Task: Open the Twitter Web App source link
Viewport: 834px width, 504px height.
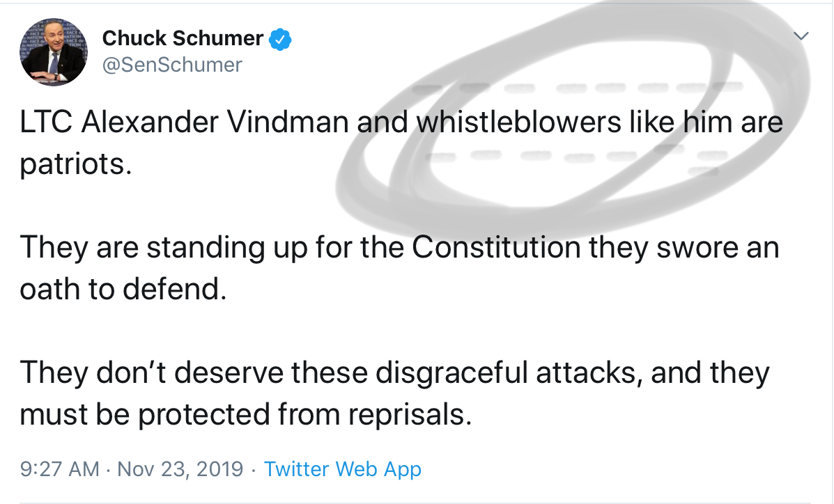Action: click(x=343, y=468)
